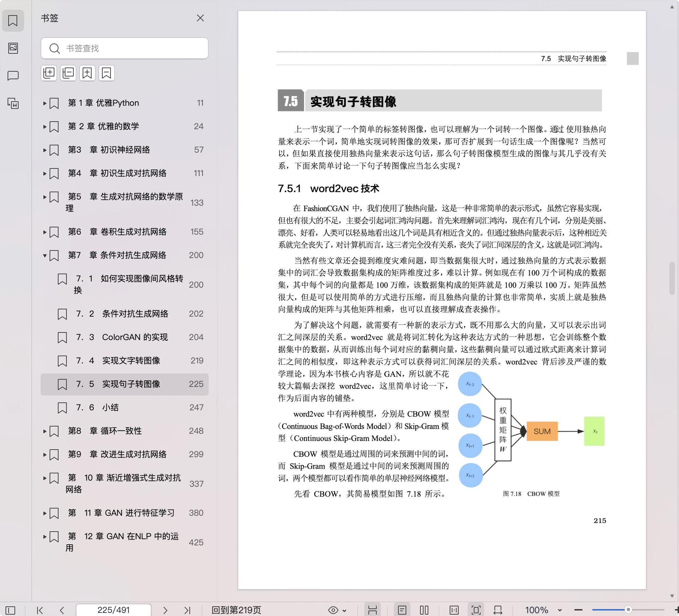Collapse all bookmarks button

[x=68, y=73]
